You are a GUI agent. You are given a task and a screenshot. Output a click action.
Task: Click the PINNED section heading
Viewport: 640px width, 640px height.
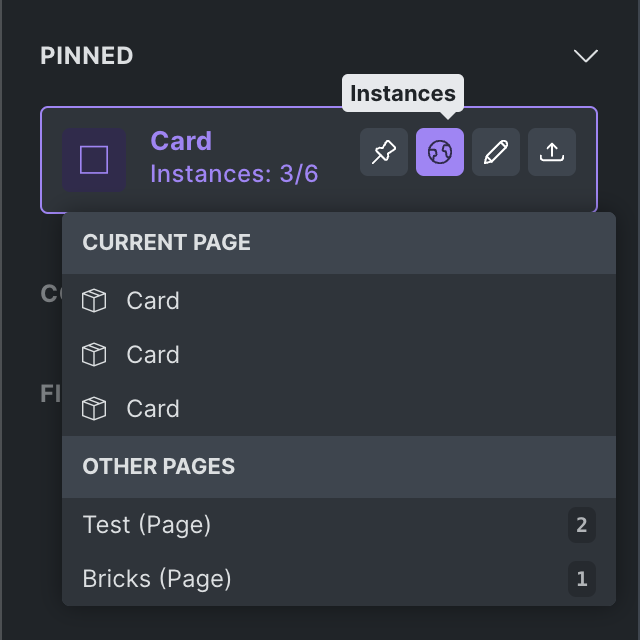point(87,56)
